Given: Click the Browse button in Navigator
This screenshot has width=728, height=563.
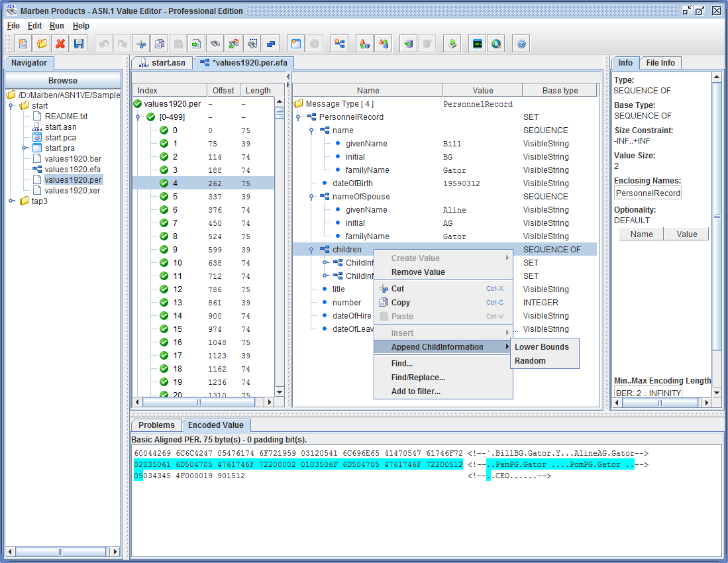Looking at the screenshot, I should pyautogui.click(x=63, y=80).
